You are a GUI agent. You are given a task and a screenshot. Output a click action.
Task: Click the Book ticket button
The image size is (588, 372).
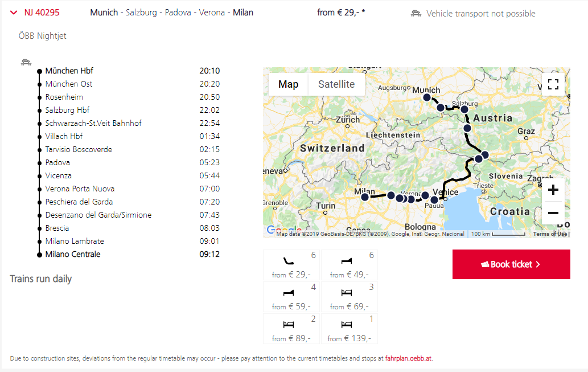pos(511,264)
